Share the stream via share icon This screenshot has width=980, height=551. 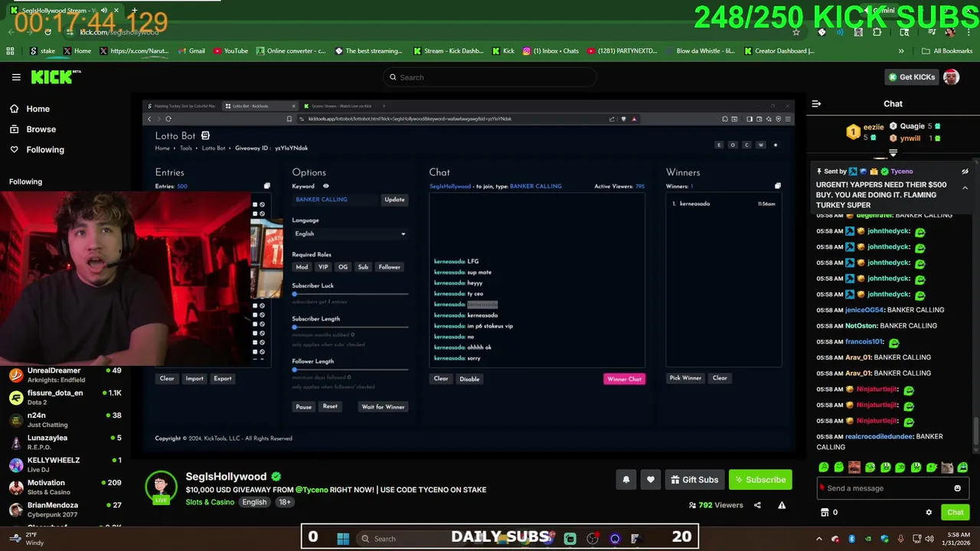pos(757,505)
